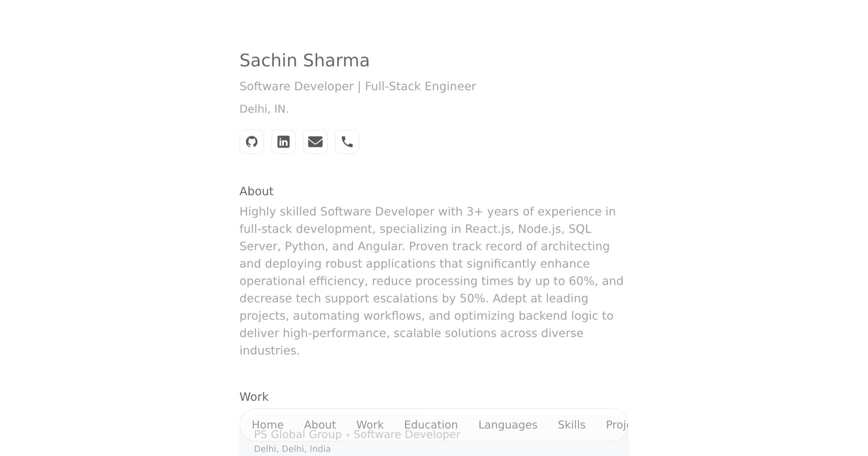Select Skills in the navigation bar

pyautogui.click(x=571, y=425)
